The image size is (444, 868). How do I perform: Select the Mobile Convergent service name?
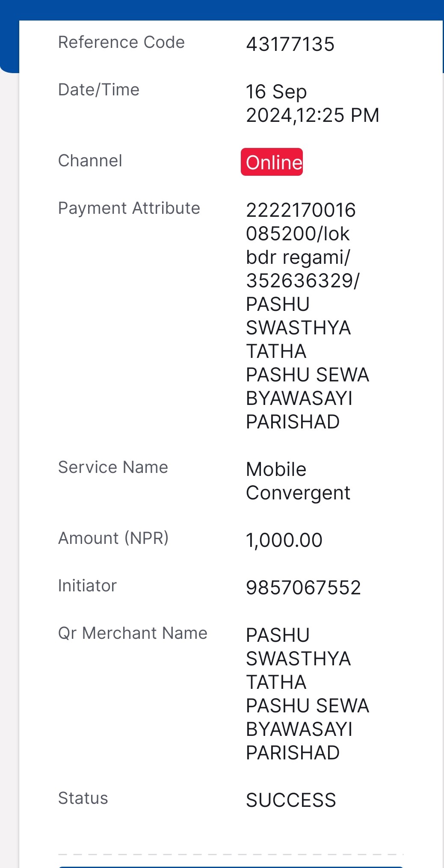298,481
